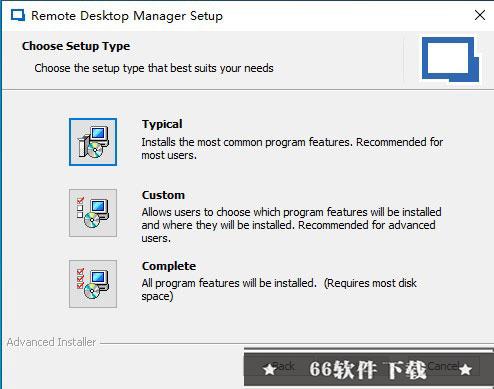Click the bold Custom label

click(163, 195)
